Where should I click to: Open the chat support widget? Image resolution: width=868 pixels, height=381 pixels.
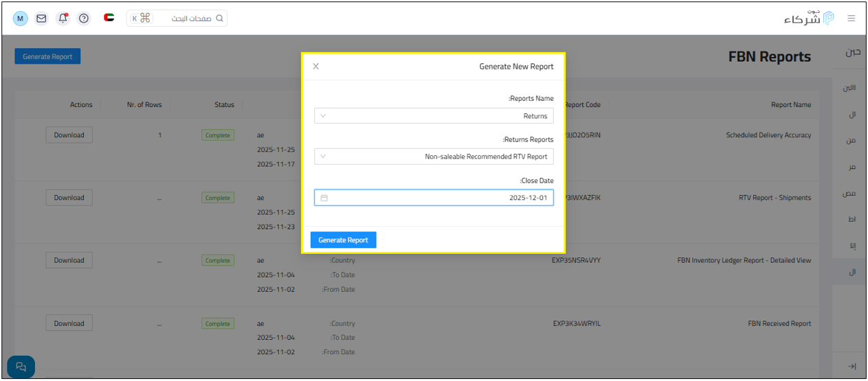pyautogui.click(x=21, y=367)
